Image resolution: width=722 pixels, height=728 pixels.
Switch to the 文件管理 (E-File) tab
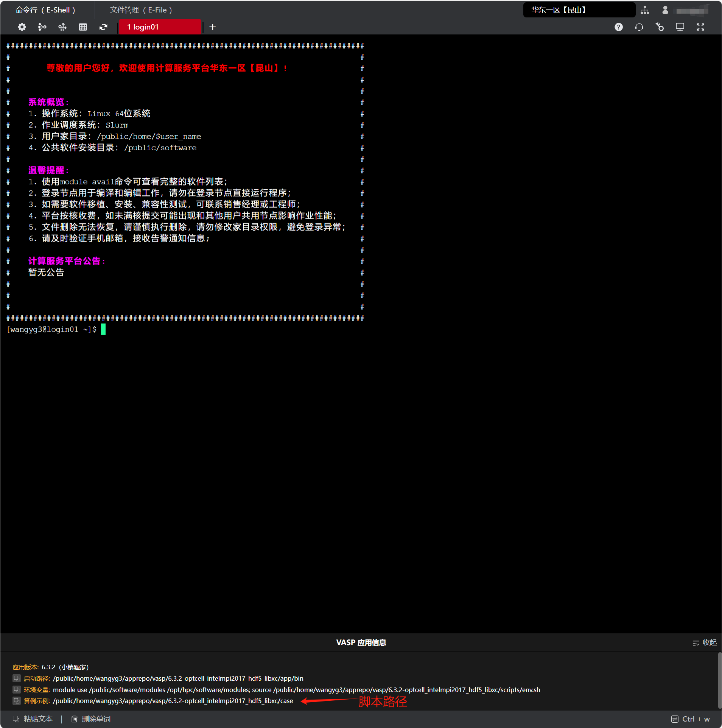tap(141, 10)
